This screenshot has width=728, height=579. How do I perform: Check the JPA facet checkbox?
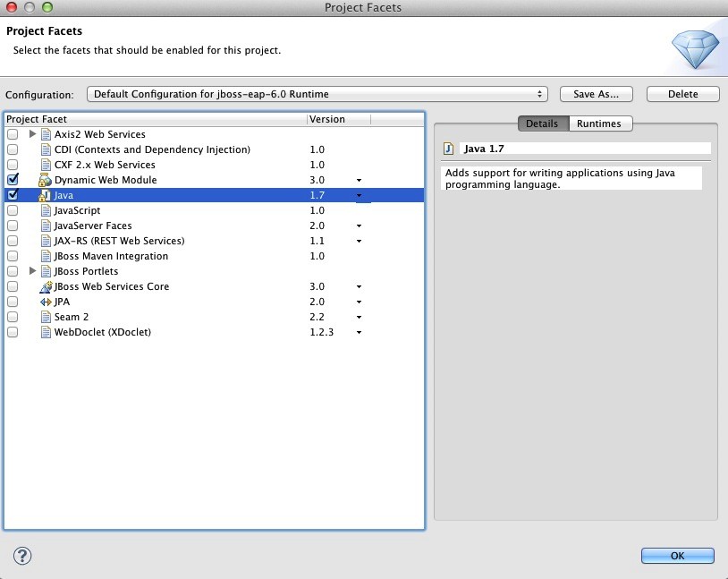coord(13,302)
